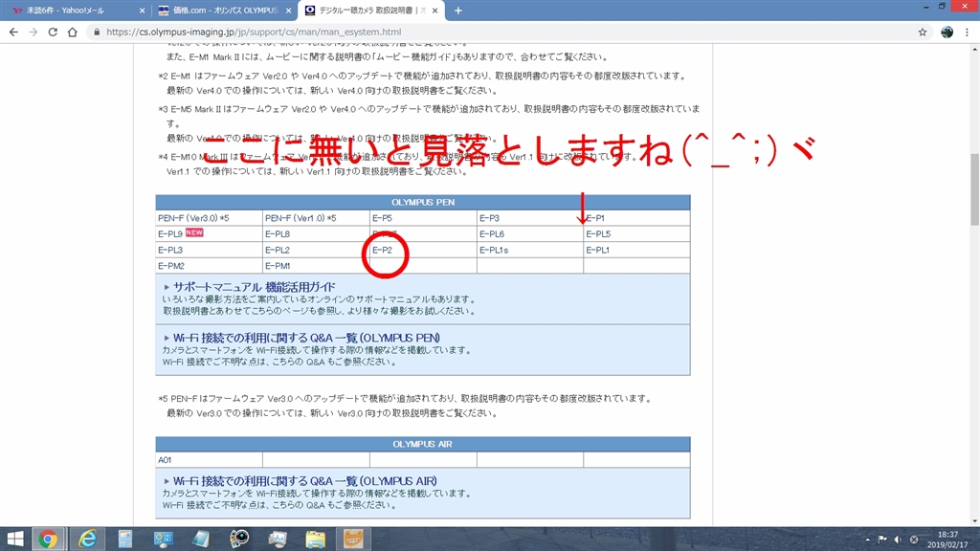Reload the Olympus support page
The image size is (980, 551).
(x=54, y=32)
